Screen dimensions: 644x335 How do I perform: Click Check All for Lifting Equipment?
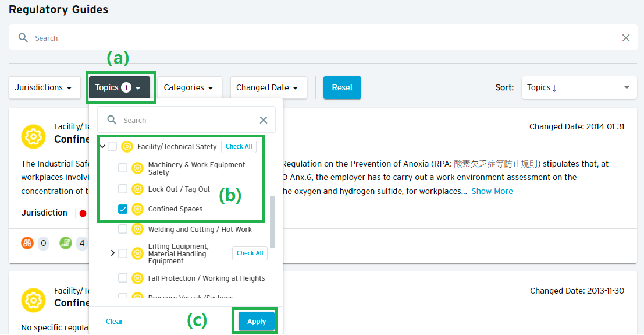point(250,253)
